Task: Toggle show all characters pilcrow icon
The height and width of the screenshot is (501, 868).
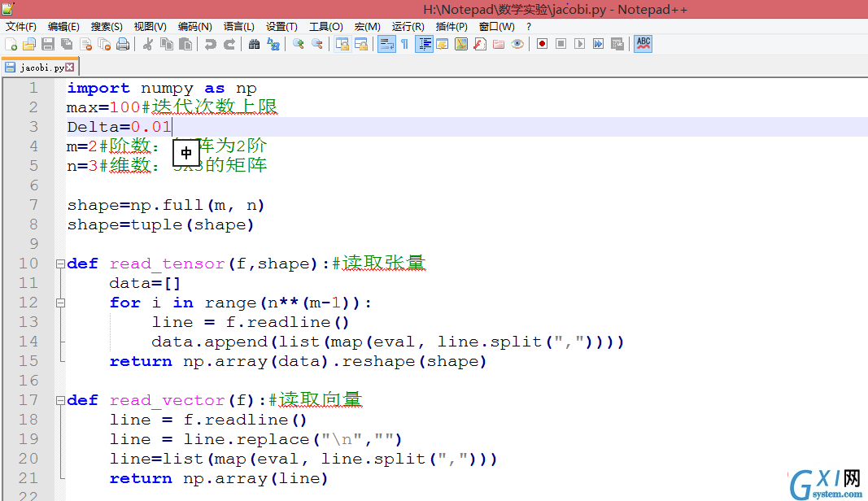Action: point(404,44)
